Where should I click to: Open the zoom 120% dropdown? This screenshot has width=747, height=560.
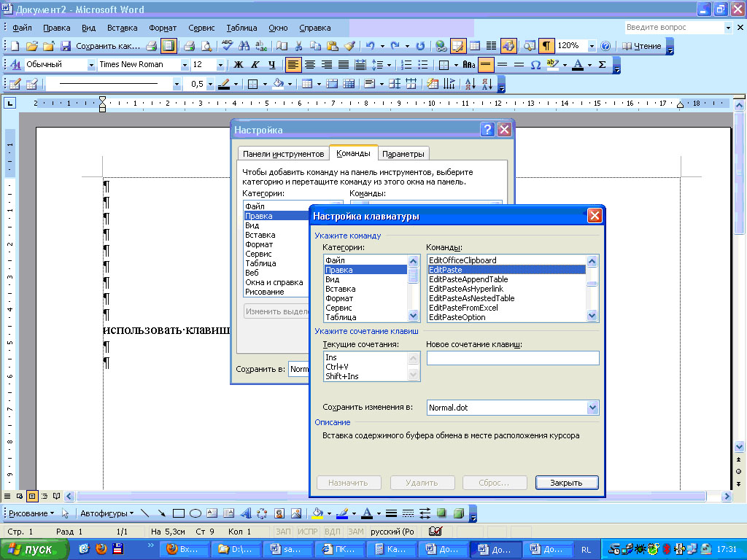tap(591, 46)
